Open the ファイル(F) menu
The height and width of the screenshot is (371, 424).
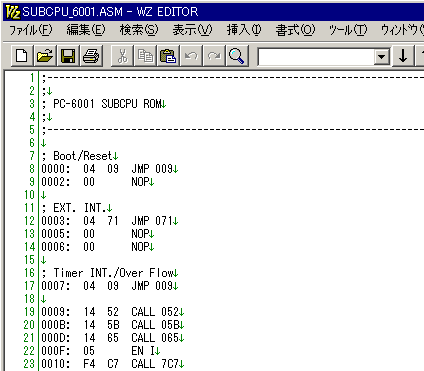(31, 30)
